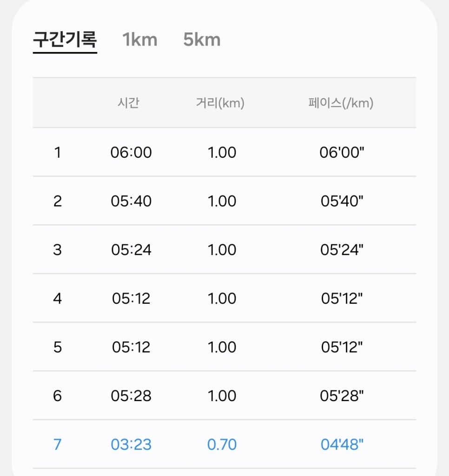Tap the 06:00 time in lap 1
The height and width of the screenshot is (476, 449).
(x=131, y=153)
